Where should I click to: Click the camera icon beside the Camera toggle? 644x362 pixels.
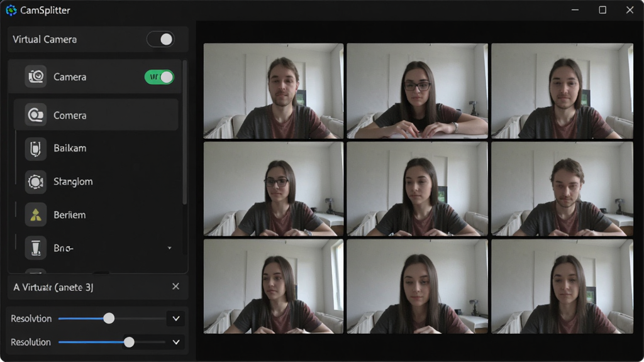click(36, 77)
